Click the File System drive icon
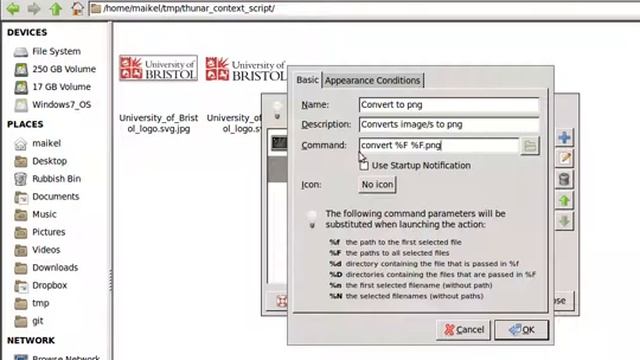Screen dimensions: 640x360 tap(21, 52)
